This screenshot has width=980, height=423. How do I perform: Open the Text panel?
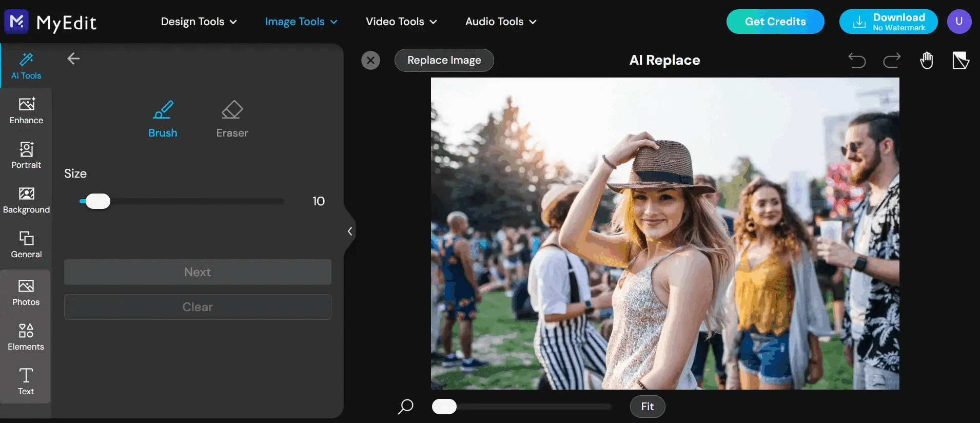click(26, 382)
